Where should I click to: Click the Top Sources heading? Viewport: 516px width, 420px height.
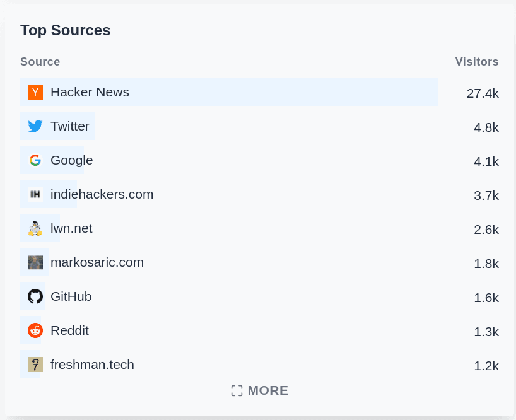(65, 30)
